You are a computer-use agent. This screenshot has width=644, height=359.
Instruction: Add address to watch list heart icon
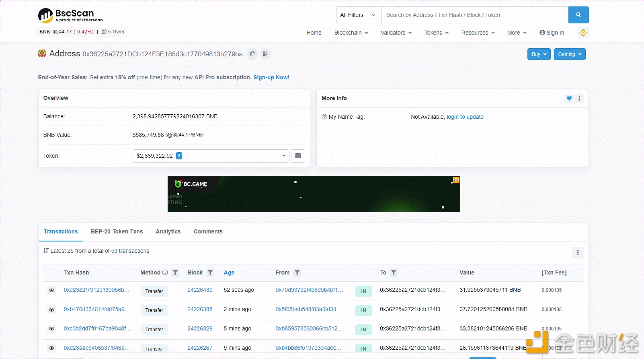(x=569, y=98)
